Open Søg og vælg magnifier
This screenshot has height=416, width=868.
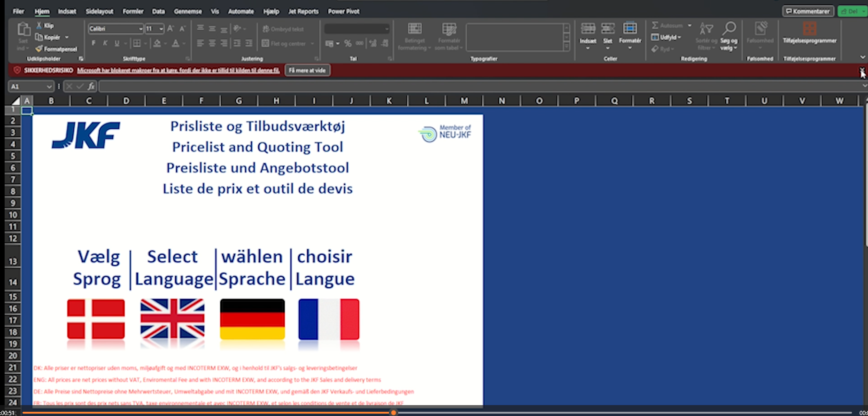click(x=729, y=36)
